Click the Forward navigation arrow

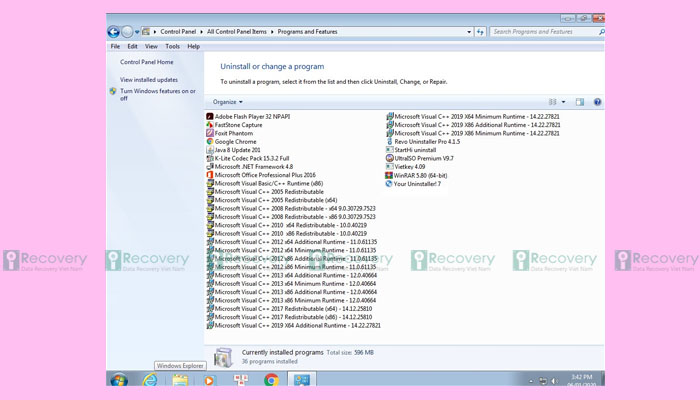point(127,32)
